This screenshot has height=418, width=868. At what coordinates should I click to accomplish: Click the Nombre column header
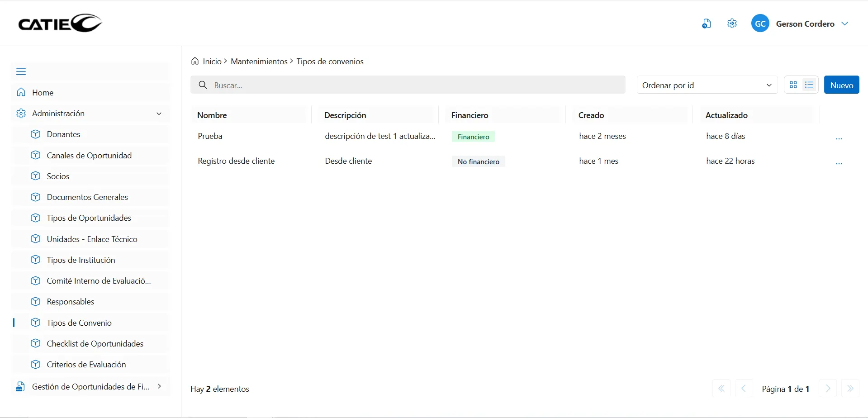pos(212,115)
